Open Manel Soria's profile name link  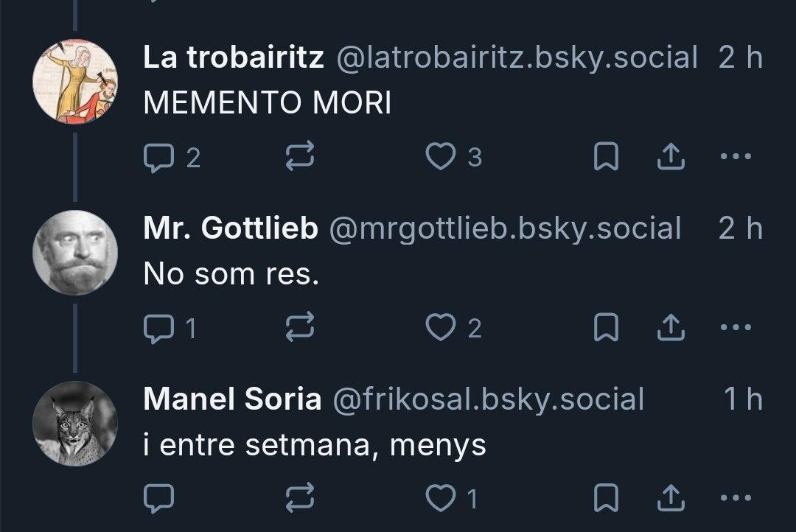tap(232, 399)
